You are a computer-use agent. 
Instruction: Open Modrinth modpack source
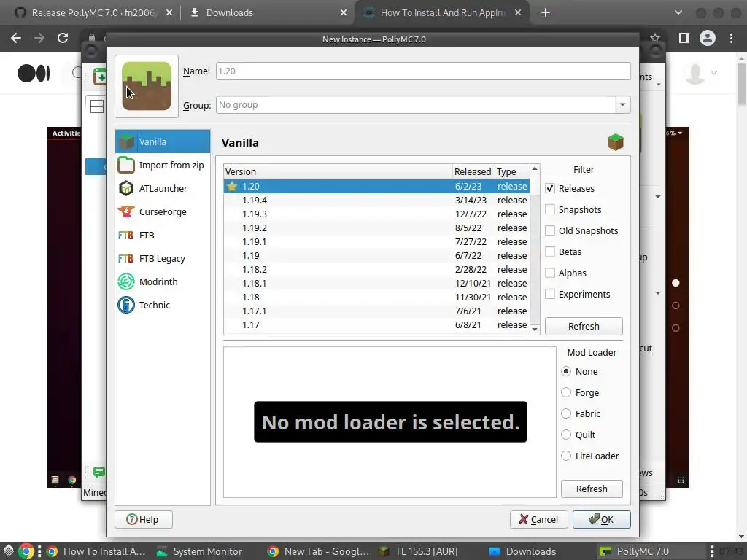(x=163, y=281)
